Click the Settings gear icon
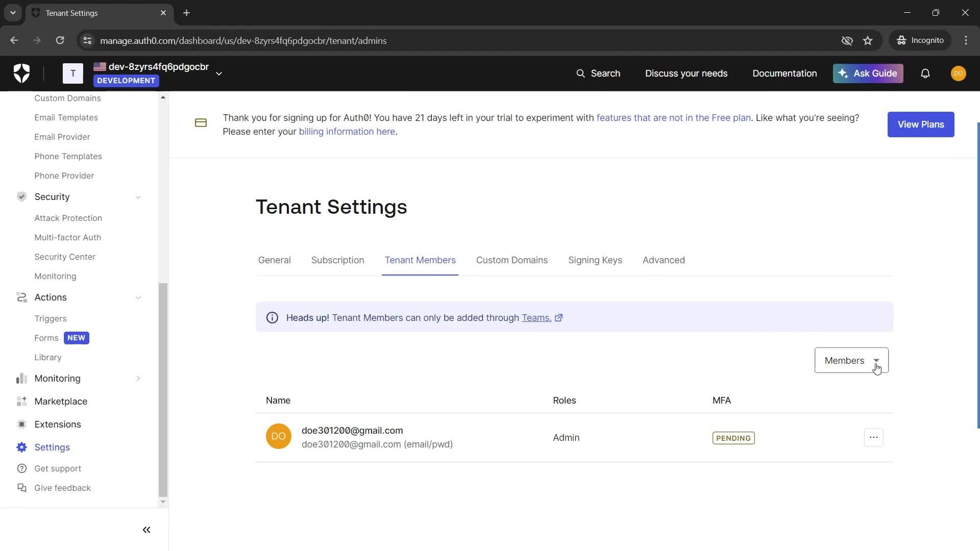Screen dimensions: 980x551 pyautogui.click(x=21, y=447)
